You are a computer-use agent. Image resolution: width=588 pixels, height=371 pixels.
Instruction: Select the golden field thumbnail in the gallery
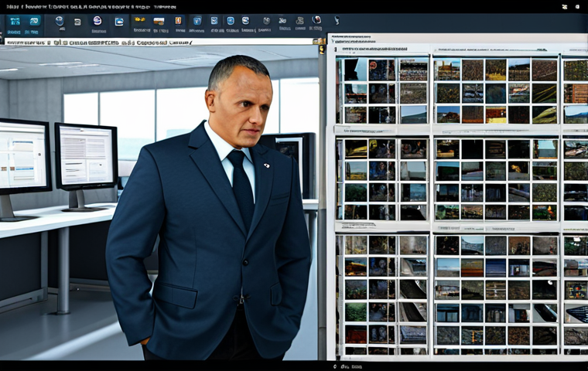click(x=495, y=70)
